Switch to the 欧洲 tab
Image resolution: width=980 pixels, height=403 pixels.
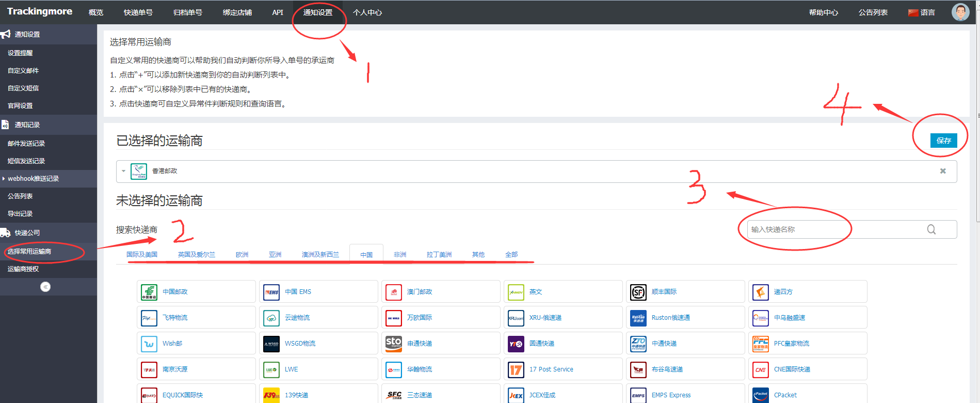point(242,255)
